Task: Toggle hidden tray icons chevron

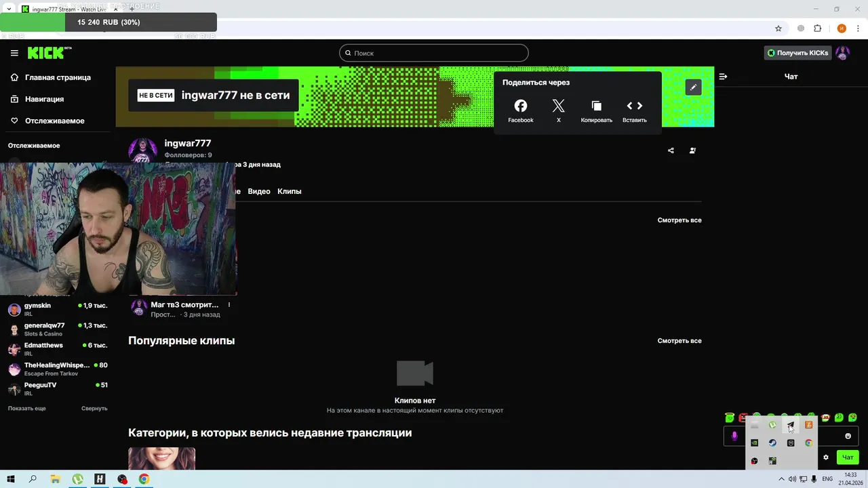Action: (781, 479)
